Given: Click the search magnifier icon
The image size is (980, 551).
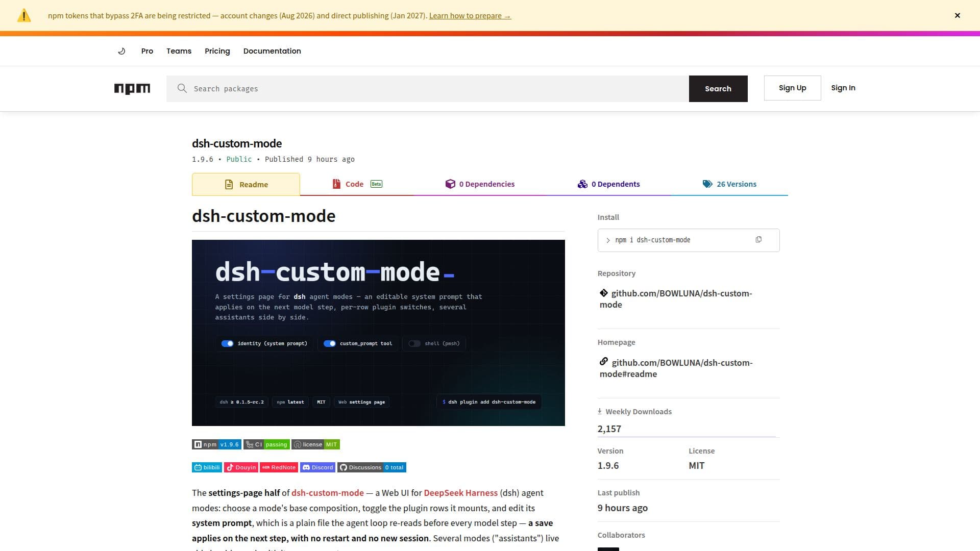Looking at the screenshot, I should pos(182,88).
